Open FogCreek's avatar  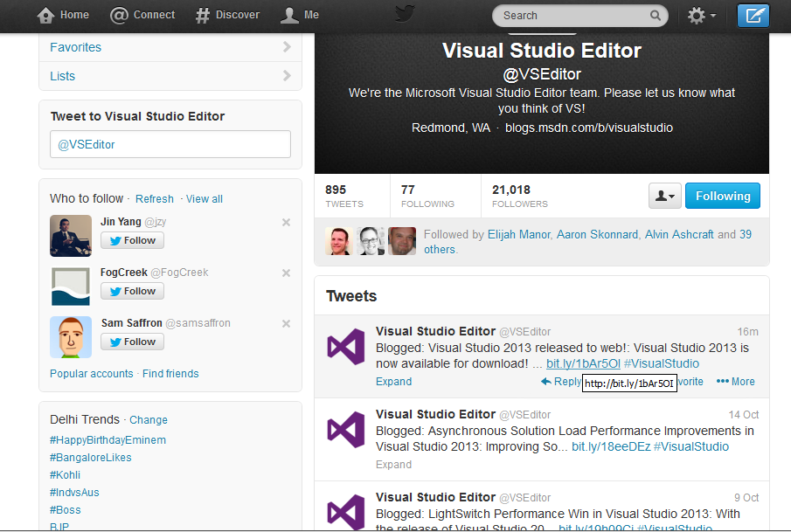[x=71, y=287]
